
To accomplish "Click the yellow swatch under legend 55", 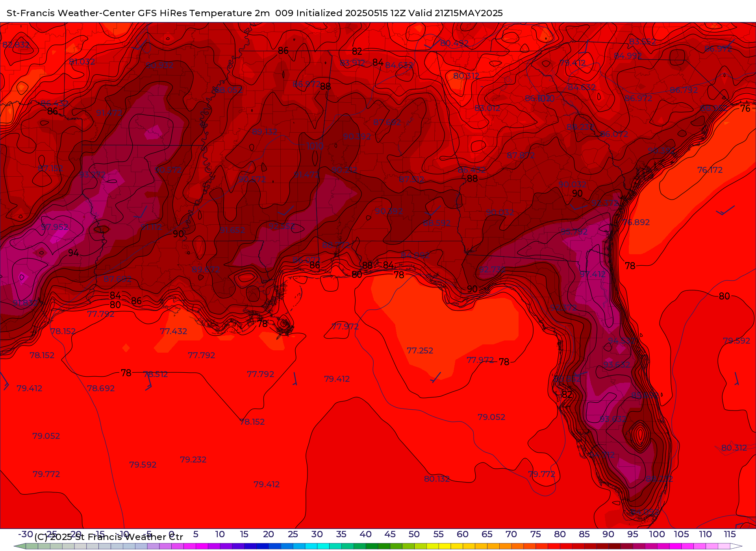I will (x=445, y=546).
